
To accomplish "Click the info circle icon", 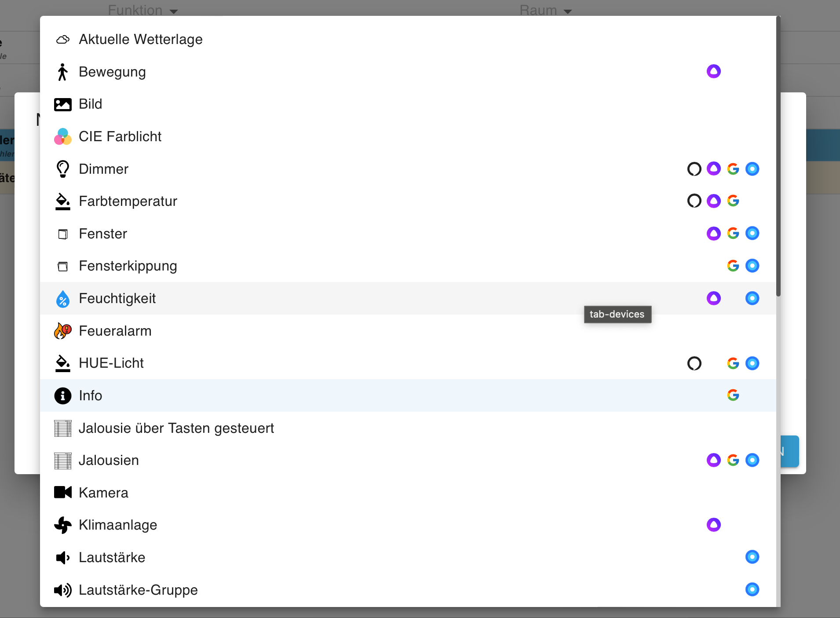I will (x=63, y=396).
